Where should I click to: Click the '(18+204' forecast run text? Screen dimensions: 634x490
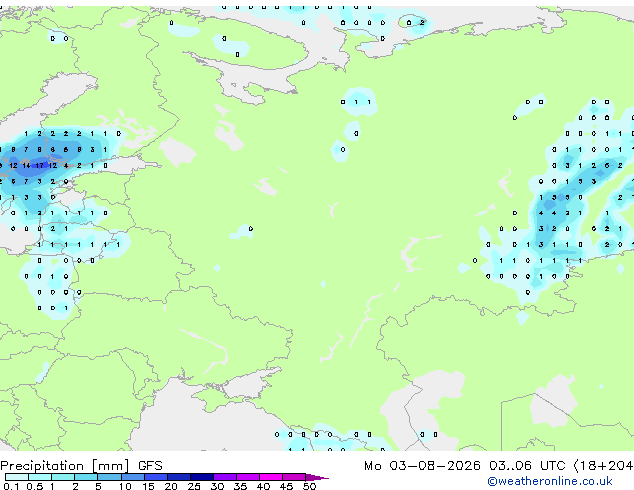coord(603,466)
